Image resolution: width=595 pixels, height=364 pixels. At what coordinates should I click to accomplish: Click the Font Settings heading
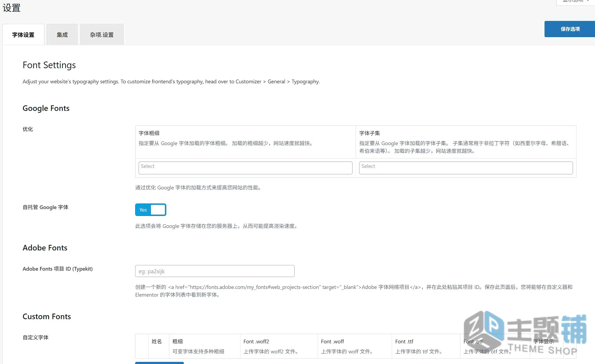pos(49,65)
